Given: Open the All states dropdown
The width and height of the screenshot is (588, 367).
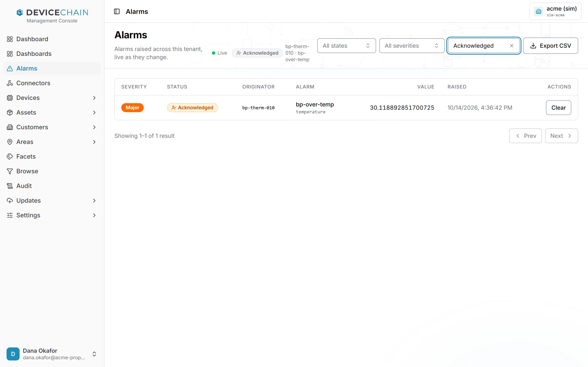Looking at the screenshot, I should click(x=346, y=46).
